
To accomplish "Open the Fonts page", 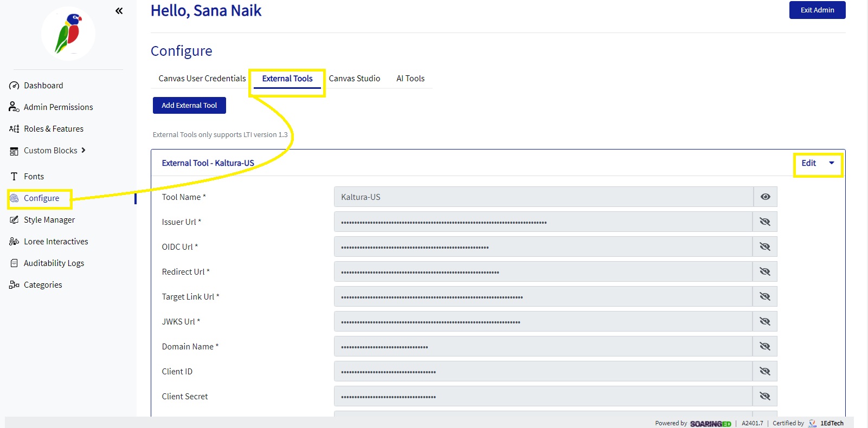I will [x=34, y=177].
